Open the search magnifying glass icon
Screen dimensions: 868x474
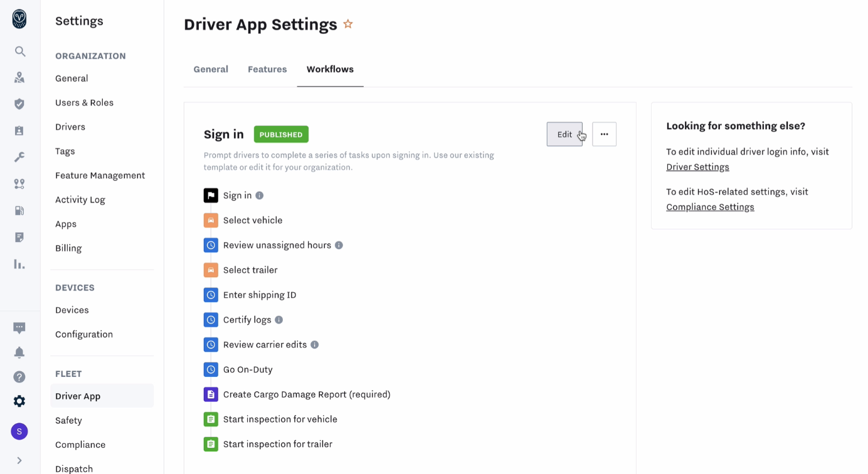(x=19, y=51)
